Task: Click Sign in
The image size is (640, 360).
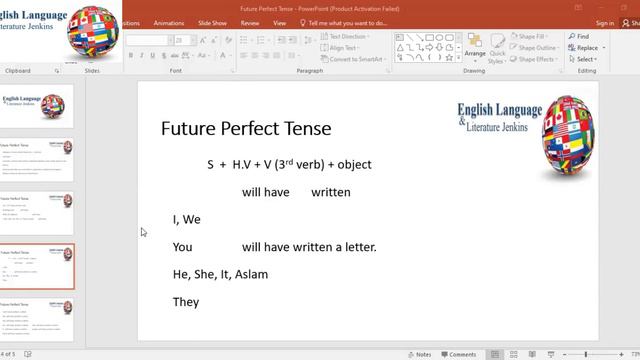Action: [x=604, y=23]
